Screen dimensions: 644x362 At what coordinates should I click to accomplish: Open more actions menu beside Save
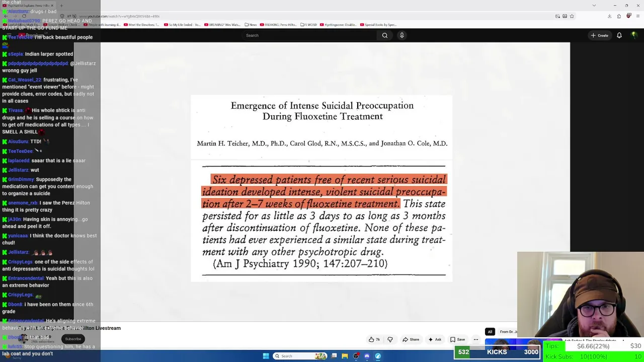(476, 339)
